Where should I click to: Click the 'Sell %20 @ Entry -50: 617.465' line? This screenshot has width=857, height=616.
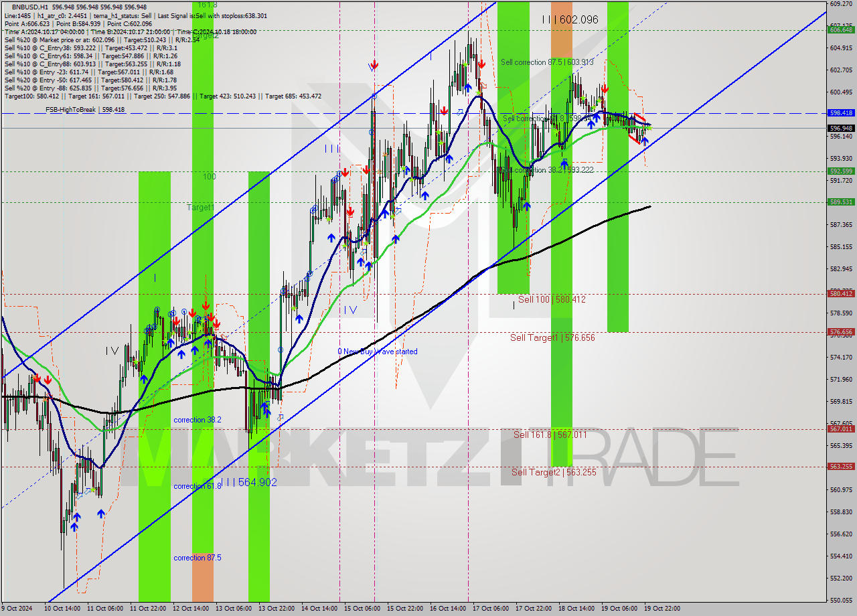click(x=90, y=80)
